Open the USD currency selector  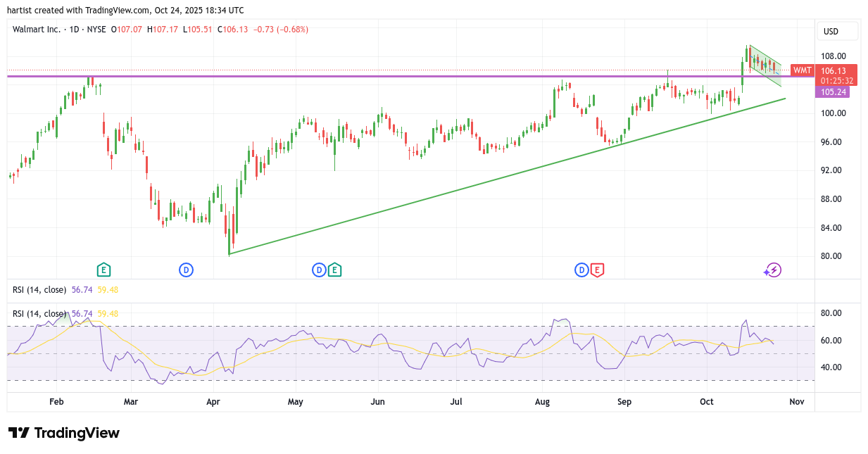click(837, 31)
